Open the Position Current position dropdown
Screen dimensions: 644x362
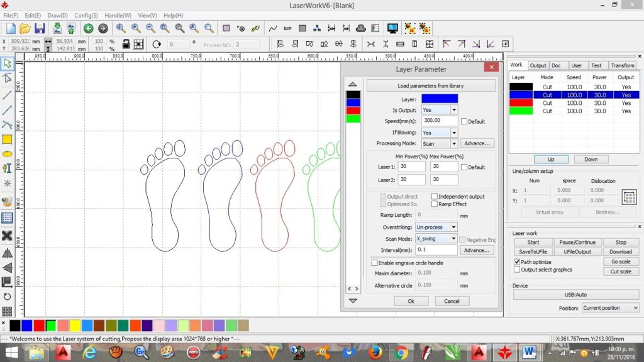(635, 308)
